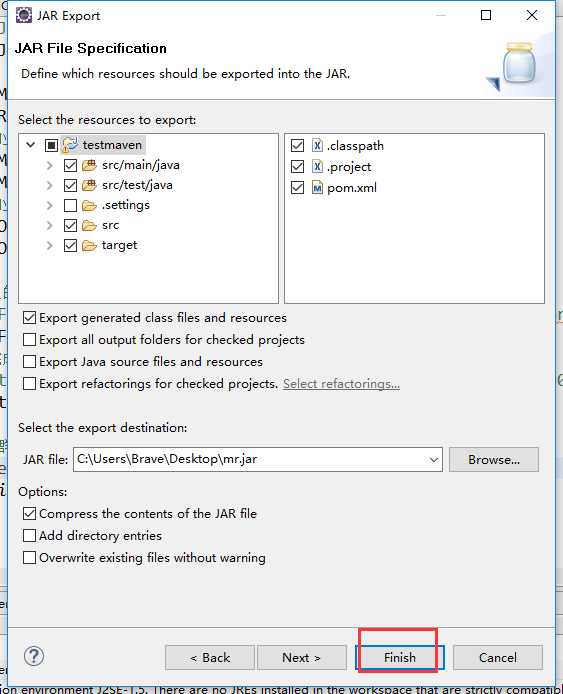Viewport: 563px width, 694px height.
Task: Click the Finish button
Action: coord(400,657)
